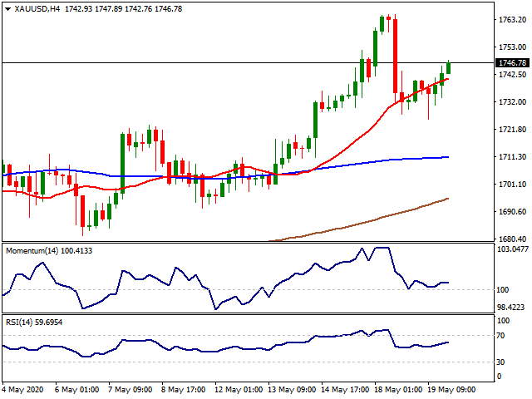
Task: Click the 103.0477 momentum scale value
Action: 513,249
